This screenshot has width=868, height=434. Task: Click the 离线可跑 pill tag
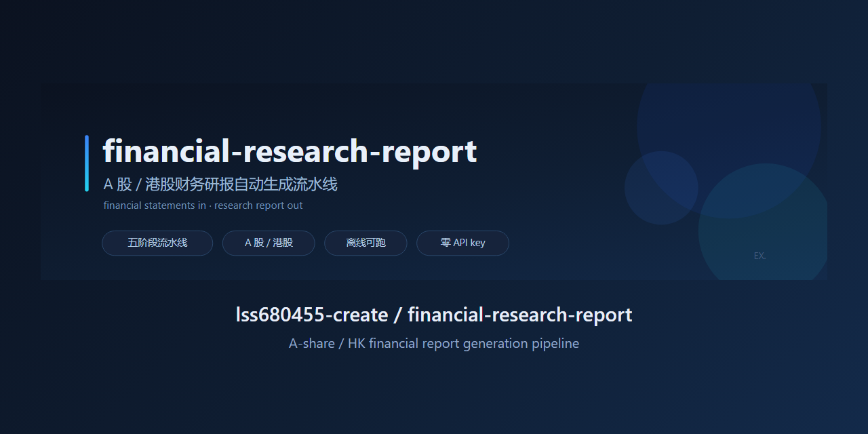tap(366, 243)
